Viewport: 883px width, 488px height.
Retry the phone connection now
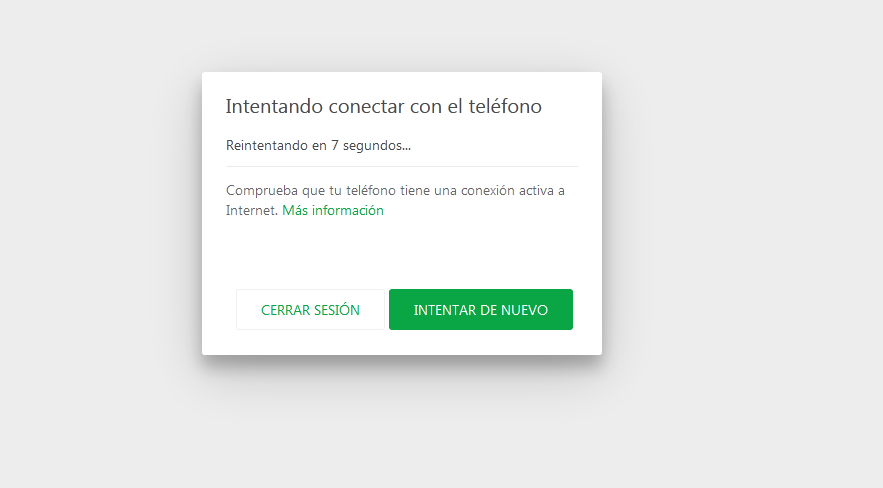point(480,310)
